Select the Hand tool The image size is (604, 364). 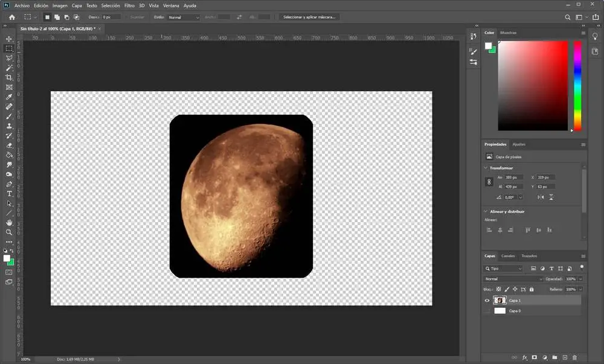[9, 222]
